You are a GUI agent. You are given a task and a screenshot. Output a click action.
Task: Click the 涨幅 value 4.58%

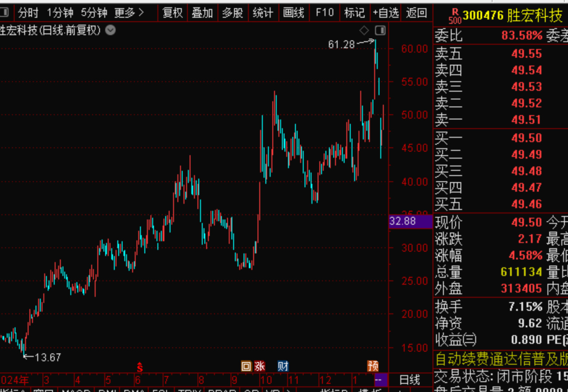[x=525, y=255]
